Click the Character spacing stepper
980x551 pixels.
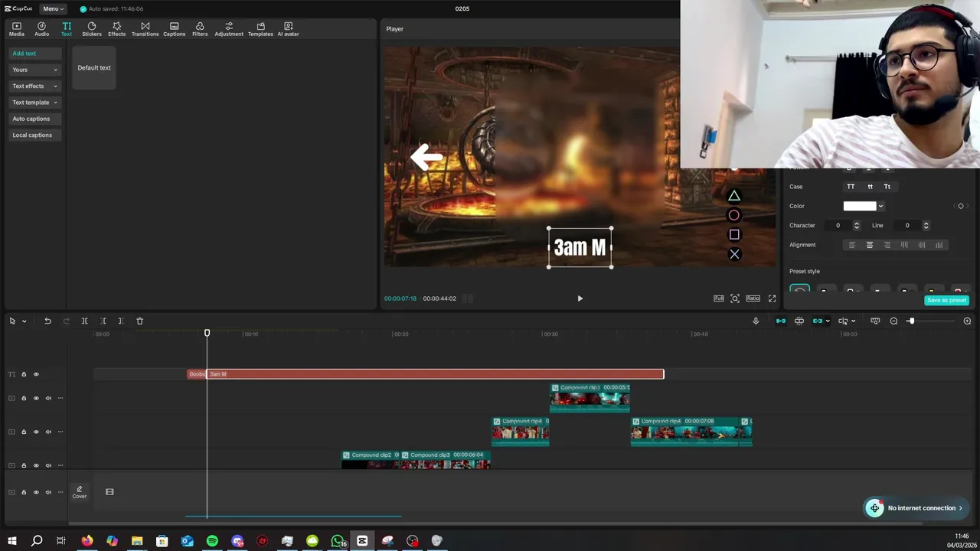click(856, 226)
